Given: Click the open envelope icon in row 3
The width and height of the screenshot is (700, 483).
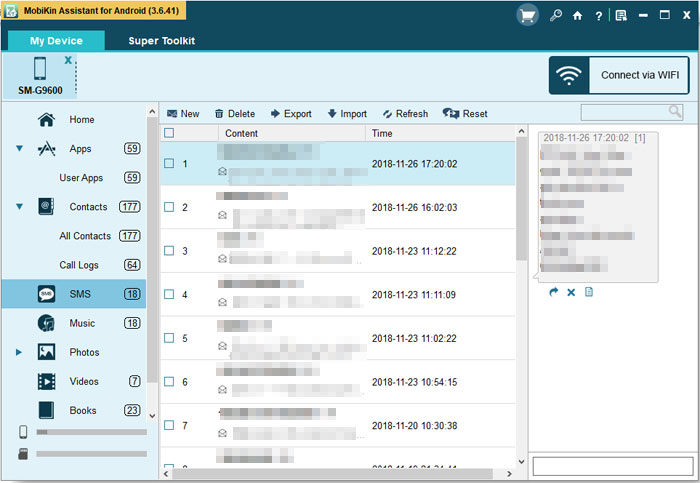Looking at the screenshot, I should click(x=222, y=258).
